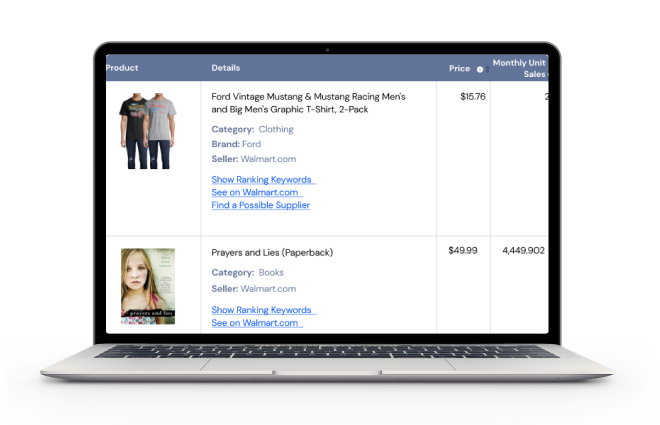This screenshot has width=660, height=425.
Task: Open See on Walmart.com for Ford T-Shirt
Action: point(257,192)
